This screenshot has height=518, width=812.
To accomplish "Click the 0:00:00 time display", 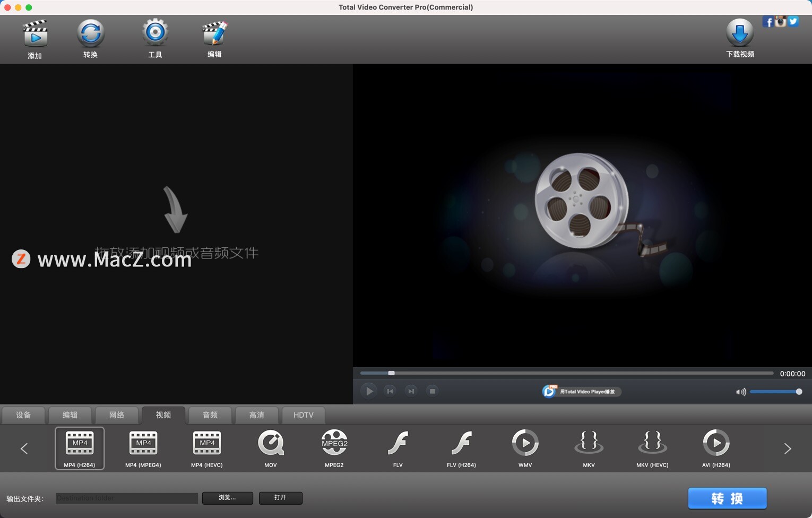I will pyautogui.click(x=792, y=374).
